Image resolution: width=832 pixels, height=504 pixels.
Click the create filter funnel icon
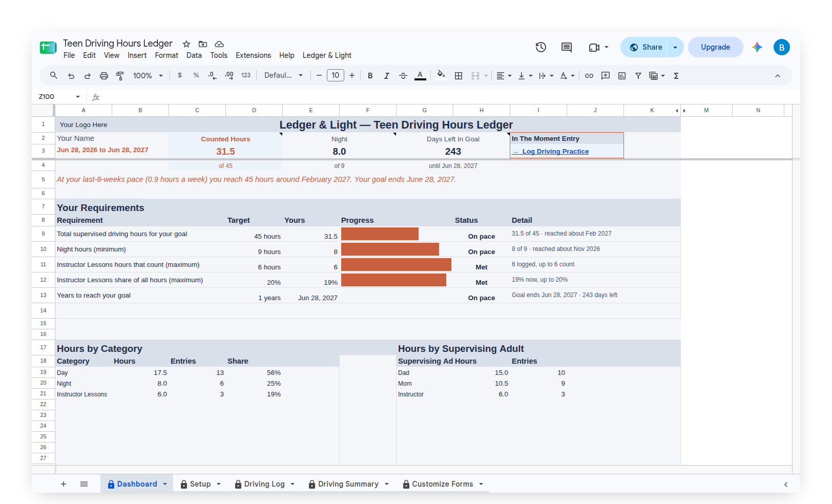point(638,76)
